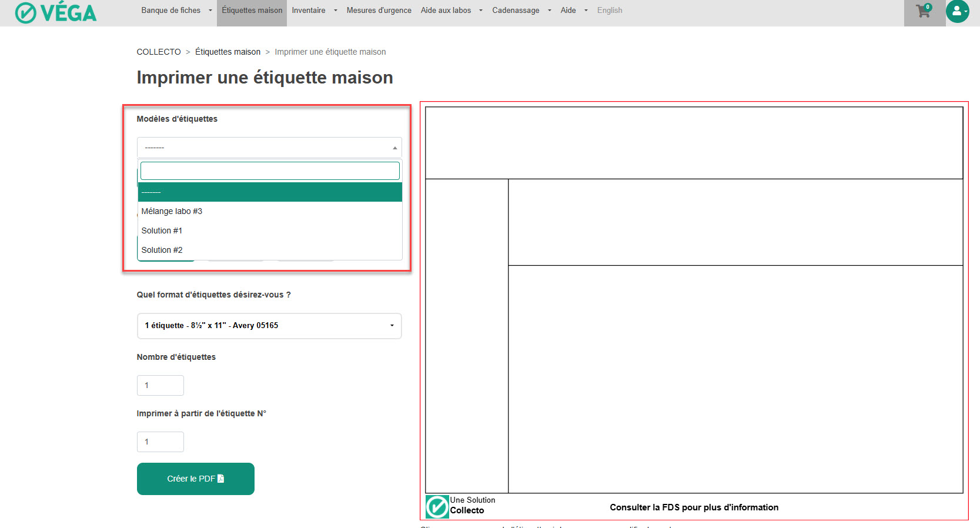Go to Mesures d'urgence
This screenshot has width=980, height=528.
(379, 11)
